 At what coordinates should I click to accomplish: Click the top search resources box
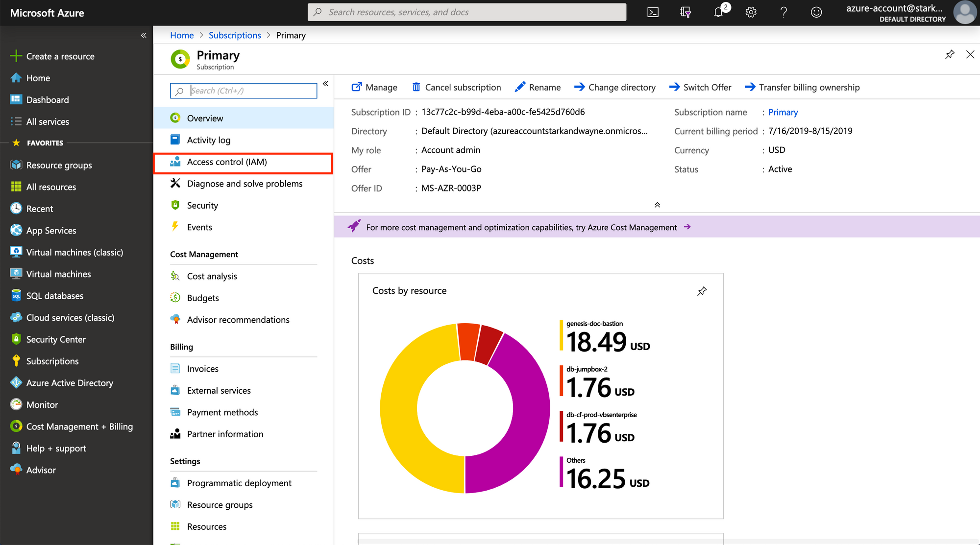[467, 12]
